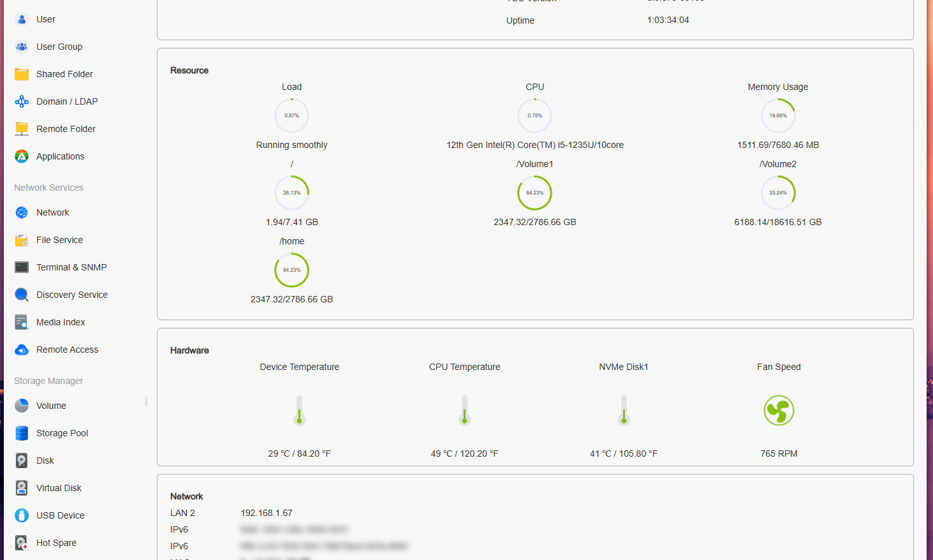Click the Disk sidebar entry

(45, 461)
